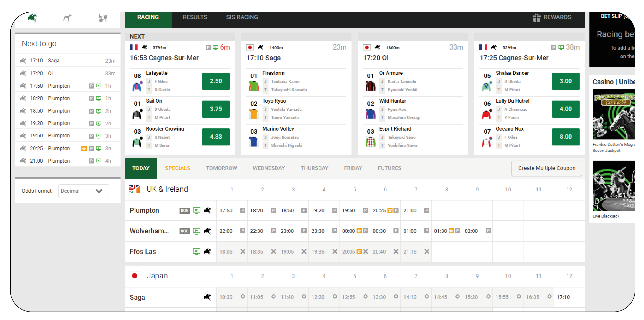
Task: Open Frankie Dettori's Magic Seven Jackpot thumbnail
Action: pyautogui.click(x=613, y=114)
